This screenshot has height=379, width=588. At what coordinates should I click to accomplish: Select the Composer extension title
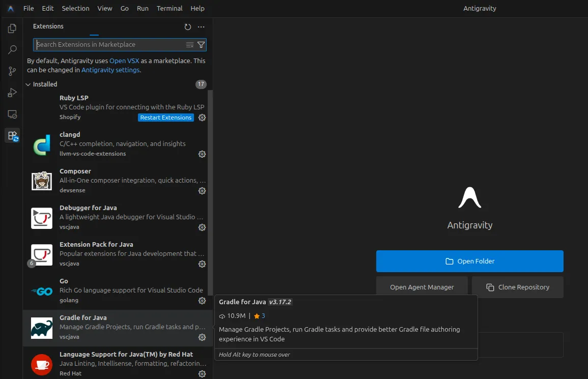pyautogui.click(x=75, y=171)
